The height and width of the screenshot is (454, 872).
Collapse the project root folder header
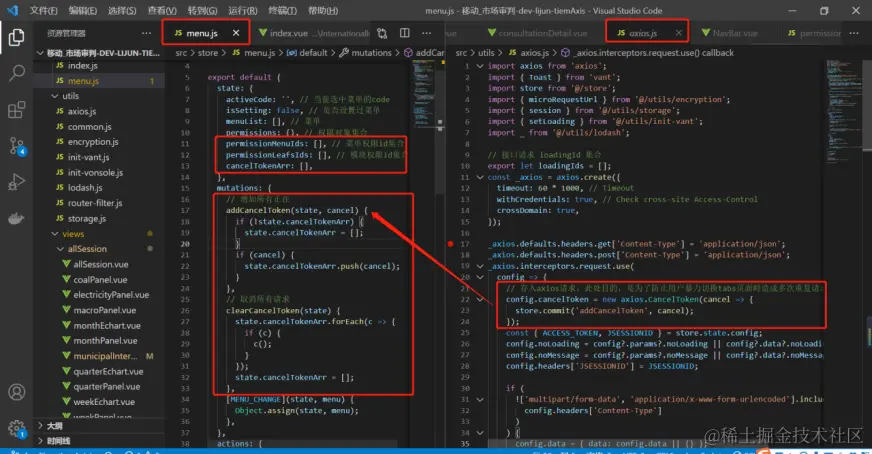coord(99,53)
